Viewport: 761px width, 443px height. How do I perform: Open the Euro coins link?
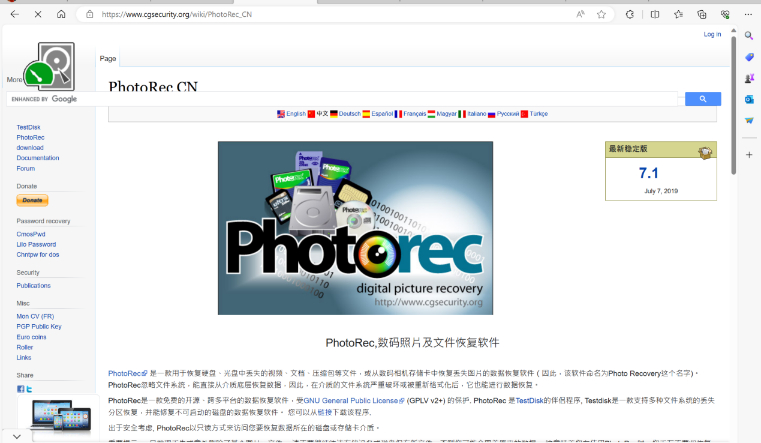[32, 337]
